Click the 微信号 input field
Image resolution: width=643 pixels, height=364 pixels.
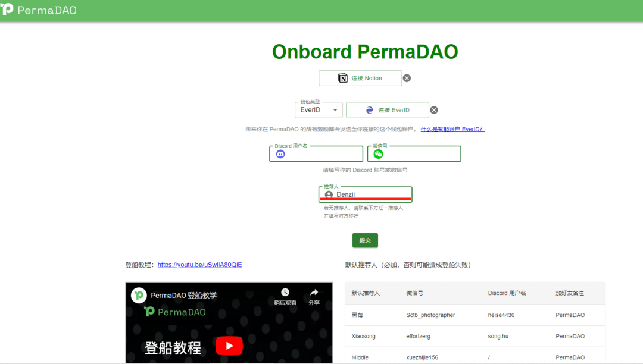pyautogui.click(x=414, y=154)
